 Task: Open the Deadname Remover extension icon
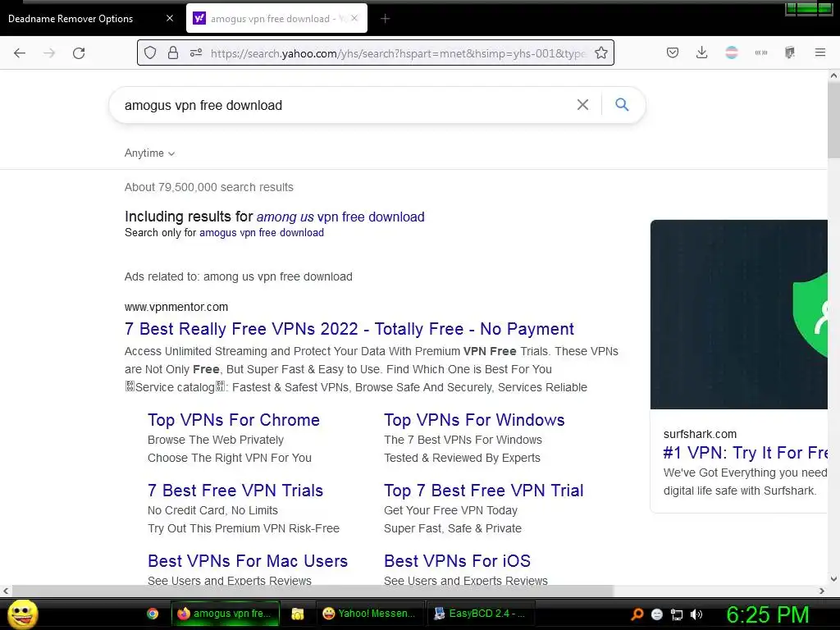click(731, 52)
